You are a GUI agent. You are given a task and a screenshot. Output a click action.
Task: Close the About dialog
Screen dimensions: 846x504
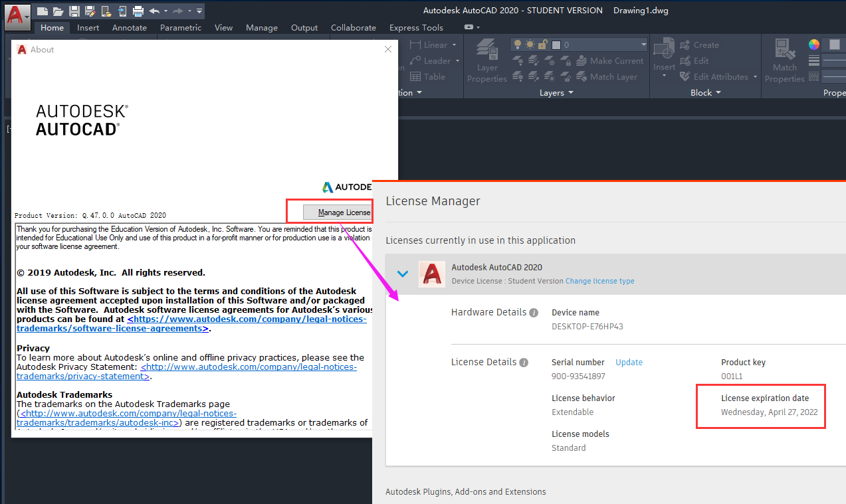click(388, 49)
